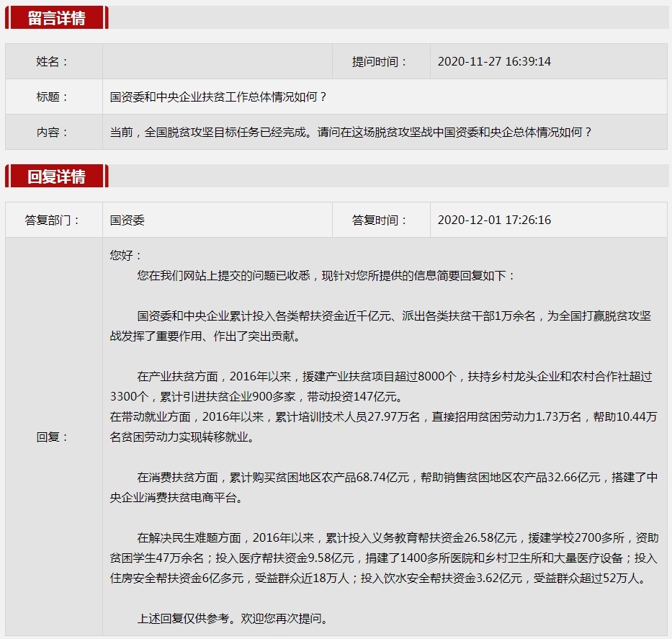Screen dimensions: 672x639
Task: Click the title text 国资委和中央企业扶贫工作总体情况如何
Action: pyautogui.click(x=218, y=97)
